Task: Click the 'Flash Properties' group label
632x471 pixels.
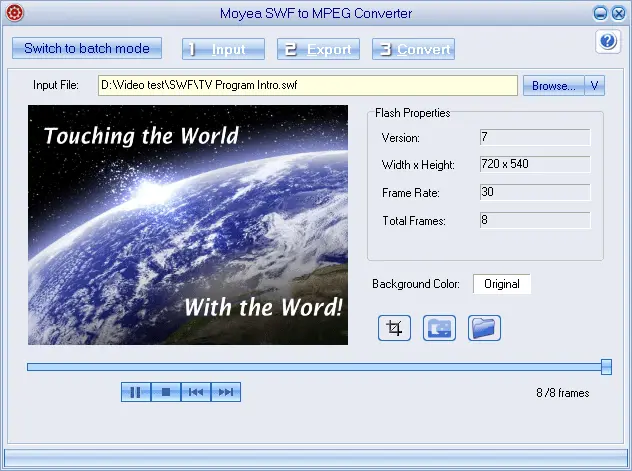Action: (x=413, y=113)
